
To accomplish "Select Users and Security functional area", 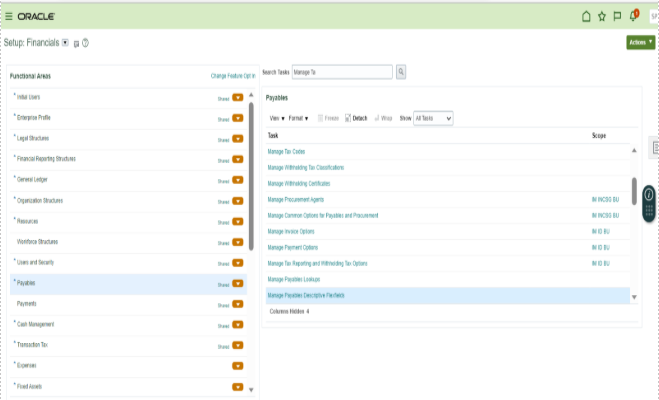I will 35,263.
